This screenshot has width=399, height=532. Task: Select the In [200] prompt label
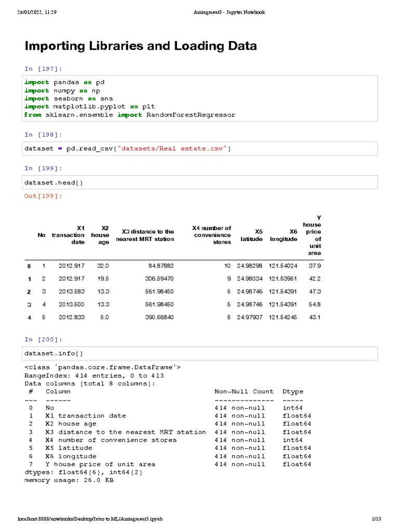click(x=43, y=340)
